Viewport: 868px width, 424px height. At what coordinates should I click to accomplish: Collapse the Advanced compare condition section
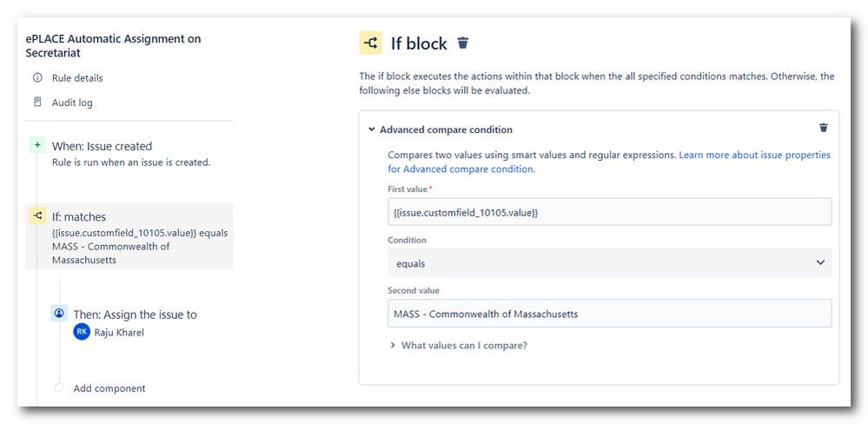click(x=372, y=129)
